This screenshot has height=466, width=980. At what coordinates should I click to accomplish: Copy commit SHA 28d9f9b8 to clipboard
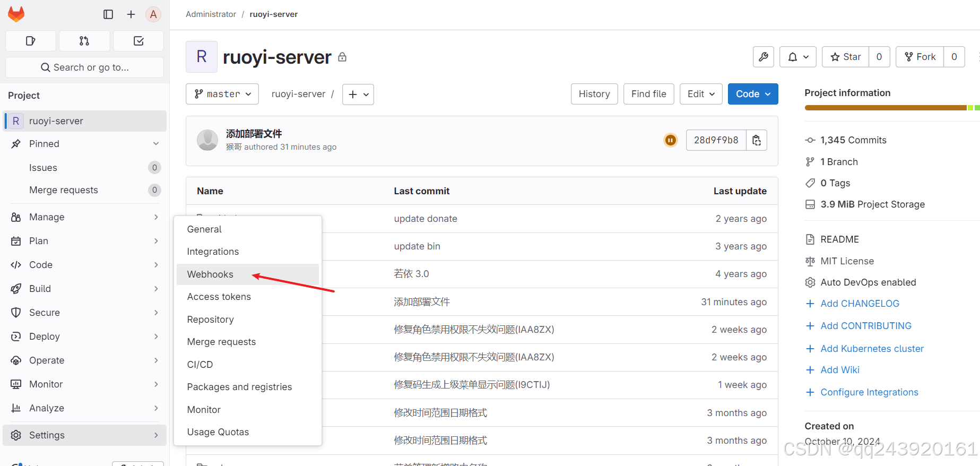pos(757,140)
